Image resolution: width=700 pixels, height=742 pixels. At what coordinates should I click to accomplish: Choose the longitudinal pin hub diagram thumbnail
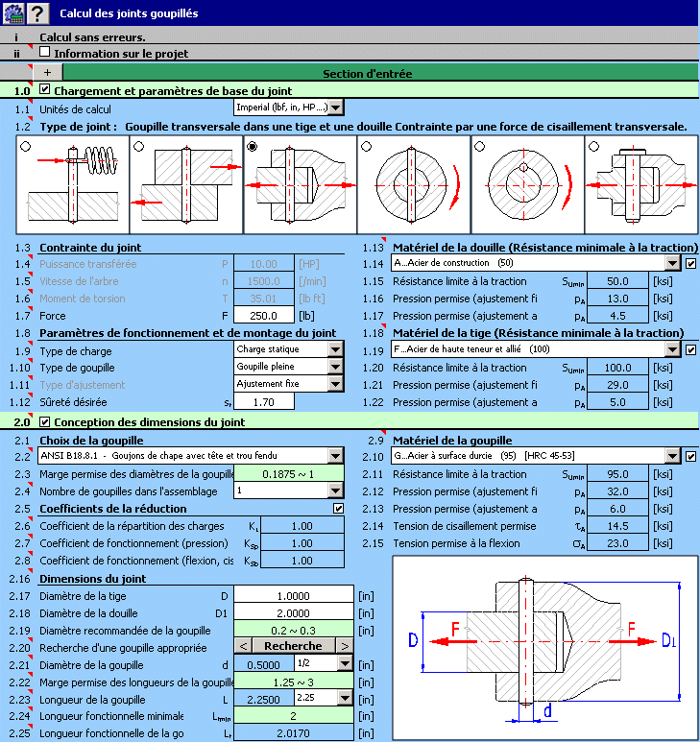pos(528,185)
